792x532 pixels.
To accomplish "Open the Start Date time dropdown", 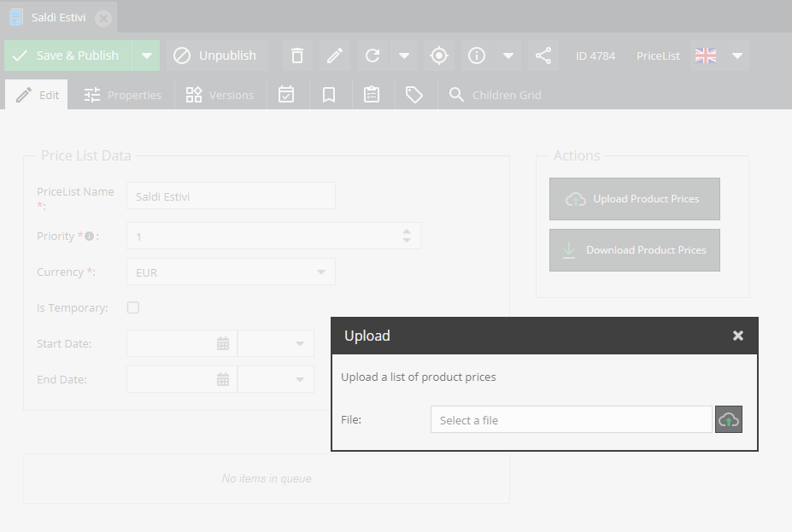I will tap(297, 343).
